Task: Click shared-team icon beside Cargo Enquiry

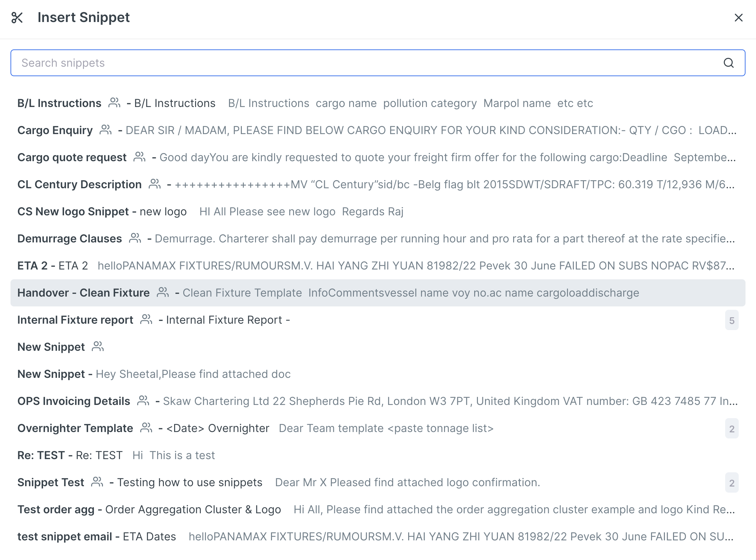Action: [x=105, y=130]
